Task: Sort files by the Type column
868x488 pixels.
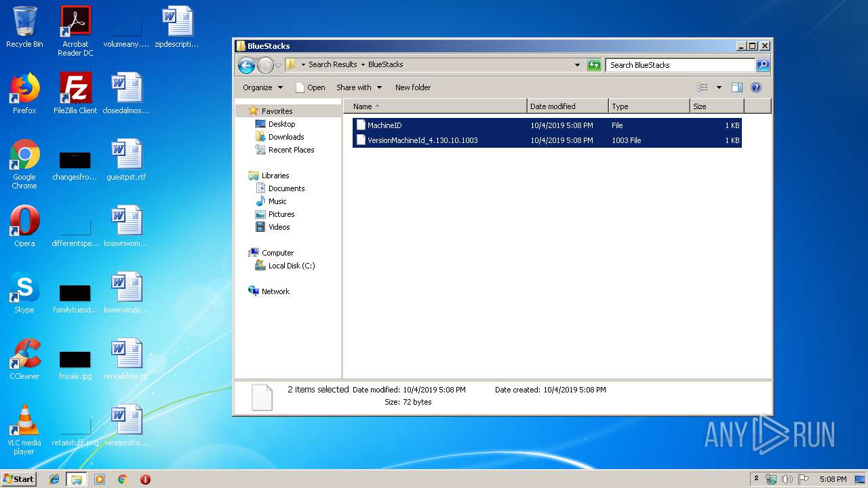Action: click(x=649, y=106)
